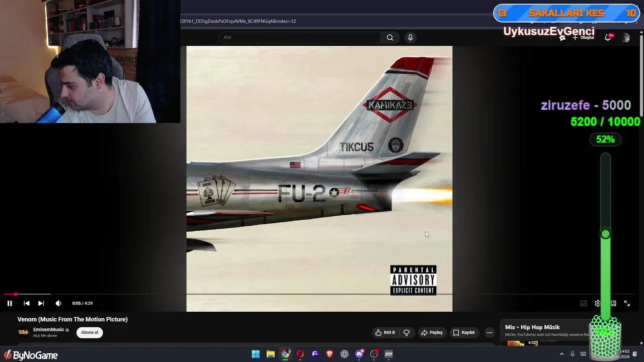The width and height of the screenshot is (644, 362).
Task: Mute the player volume
Action: pos(58,303)
